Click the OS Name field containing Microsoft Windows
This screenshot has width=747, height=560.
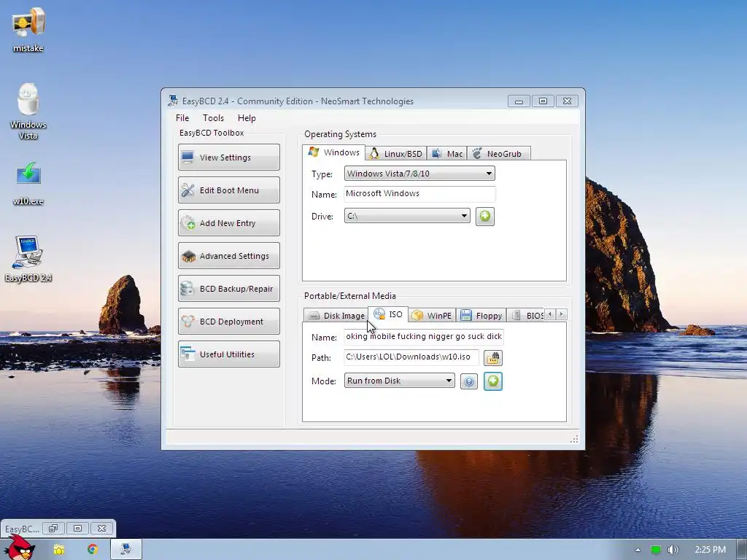(x=419, y=194)
